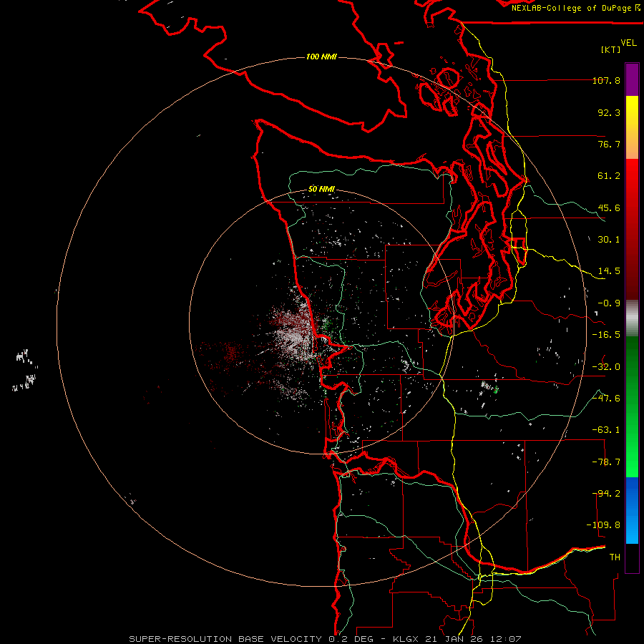Click the 61.2 velocity scale value
Screen dimensions: 644x644
coord(609,176)
